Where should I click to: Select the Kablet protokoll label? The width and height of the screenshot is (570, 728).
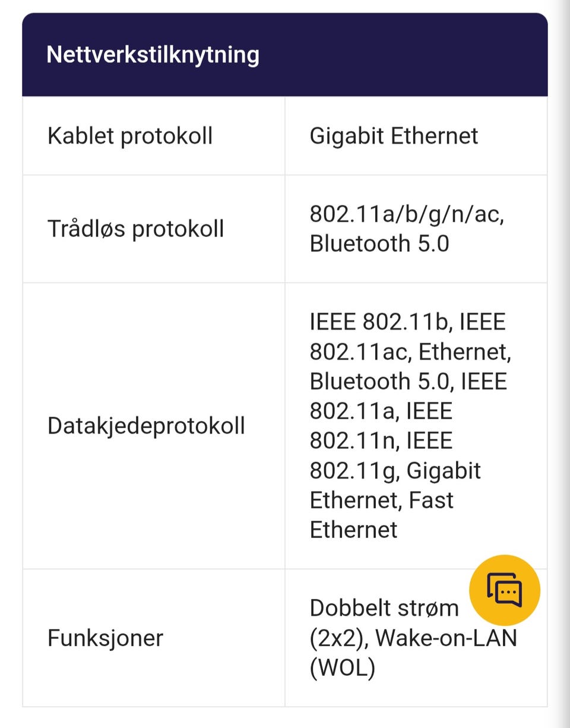click(130, 136)
